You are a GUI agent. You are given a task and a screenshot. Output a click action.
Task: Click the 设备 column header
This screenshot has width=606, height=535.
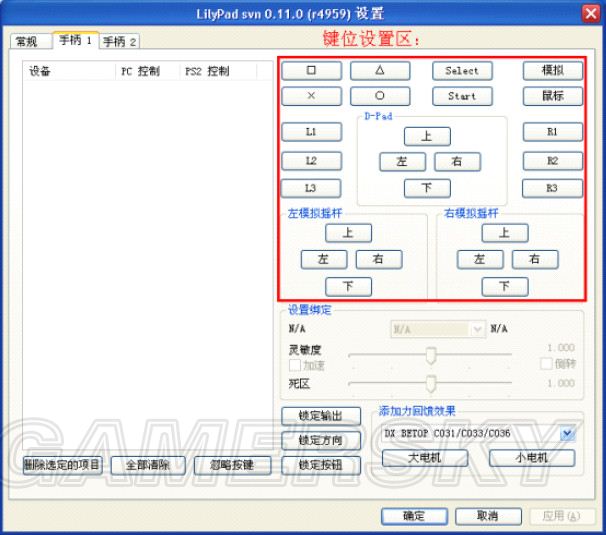70,71
